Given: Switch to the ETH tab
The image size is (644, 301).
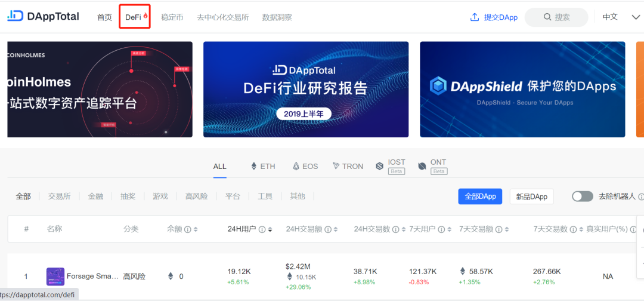Looking at the screenshot, I should click(263, 166).
